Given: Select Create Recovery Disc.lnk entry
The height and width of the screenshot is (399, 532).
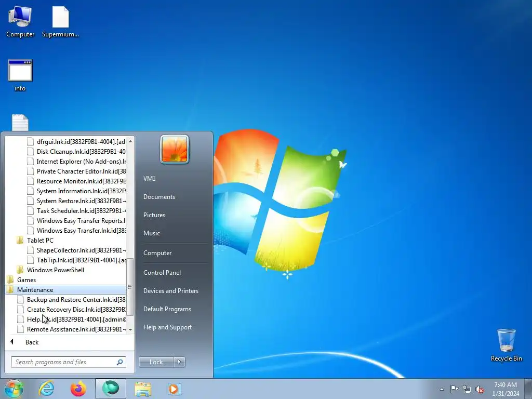Looking at the screenshot, I should tap(71, 310).
